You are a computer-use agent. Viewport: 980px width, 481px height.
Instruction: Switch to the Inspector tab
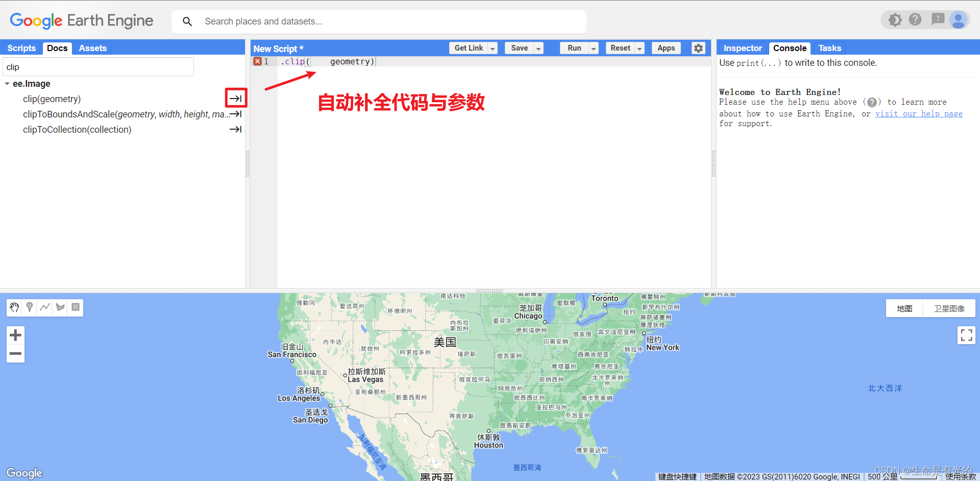coord(743,48)
